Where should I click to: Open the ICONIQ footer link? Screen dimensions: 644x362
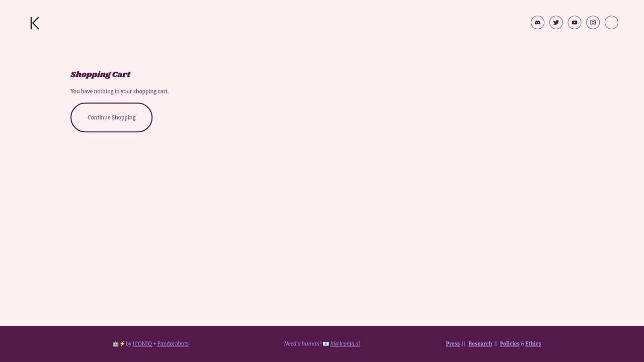click(x=142, y=344)
